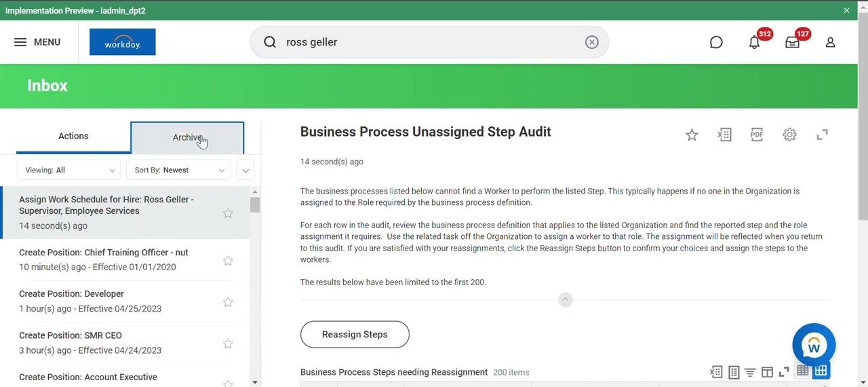Star the Create Position: Developer item
The width and height of the screenshot is (868, 387).
(228, 302)
